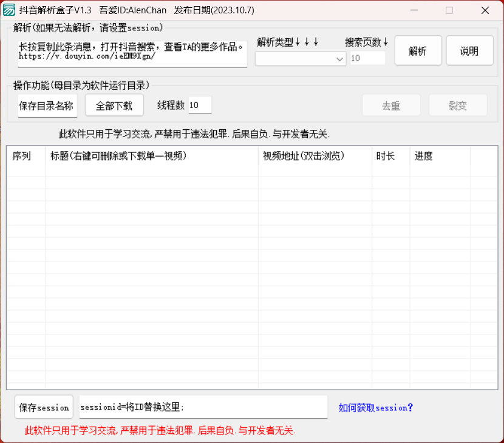Click 全部下载 to download all
Screen dimensions: 504x443
coord(114,106)
